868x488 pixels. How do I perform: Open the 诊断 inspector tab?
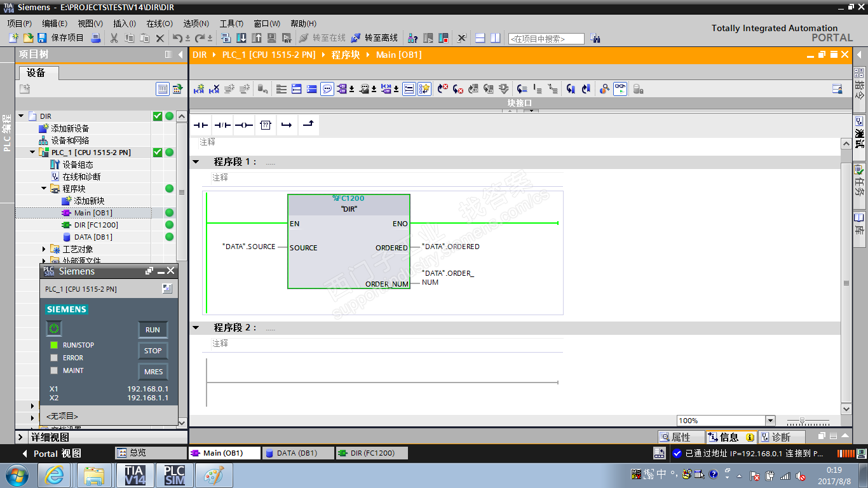coord(782,437)
